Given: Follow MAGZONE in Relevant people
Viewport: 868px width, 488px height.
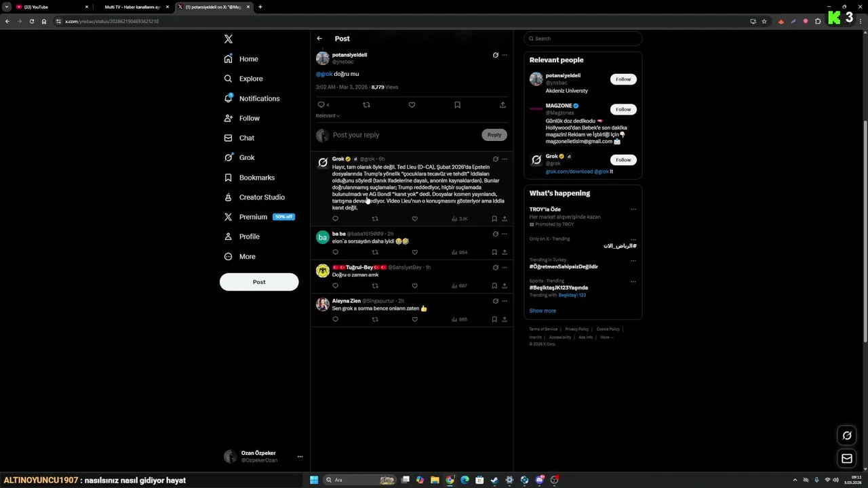Looking at the screenshot, I should [623, 109].
